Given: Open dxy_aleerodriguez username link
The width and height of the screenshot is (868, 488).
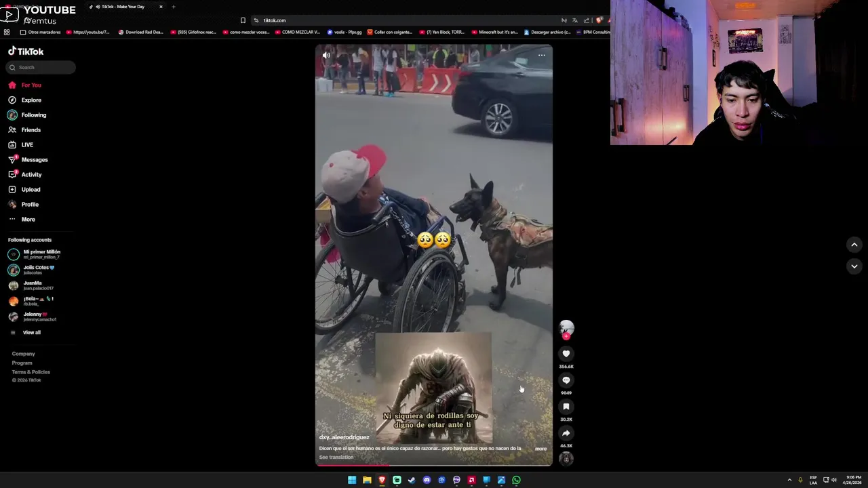Looking at the screenshot, I should pos(344,438).
